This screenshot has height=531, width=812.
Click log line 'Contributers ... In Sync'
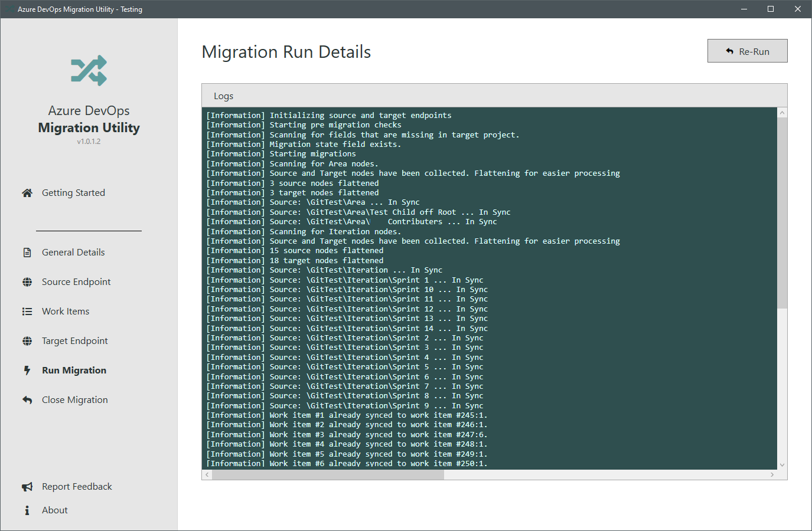pos(351,222)
